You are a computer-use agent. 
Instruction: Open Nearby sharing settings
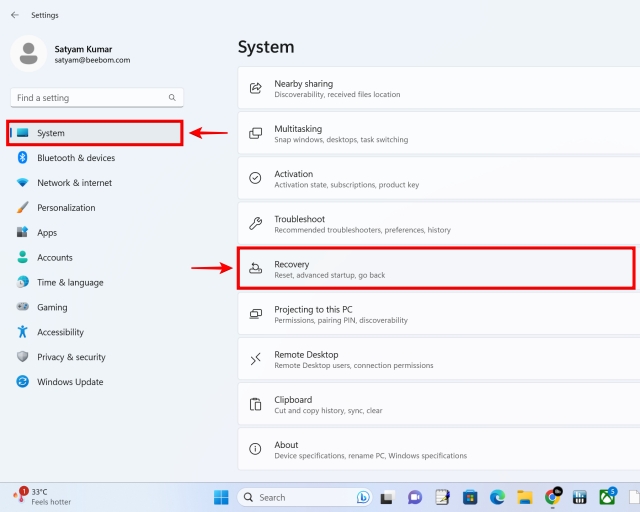[439, 88]
